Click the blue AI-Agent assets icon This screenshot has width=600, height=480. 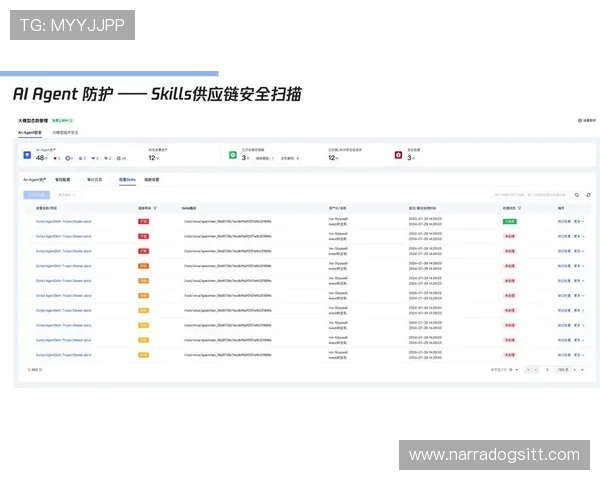(27, 155)
